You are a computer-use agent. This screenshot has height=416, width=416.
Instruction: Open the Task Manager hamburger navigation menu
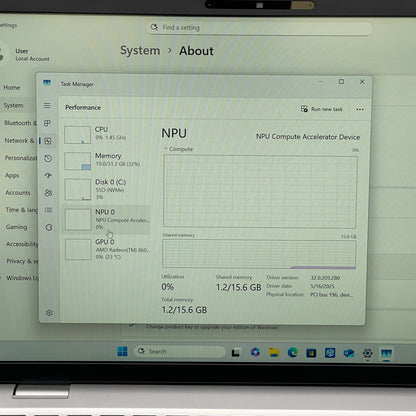click(x=47, y=106)
